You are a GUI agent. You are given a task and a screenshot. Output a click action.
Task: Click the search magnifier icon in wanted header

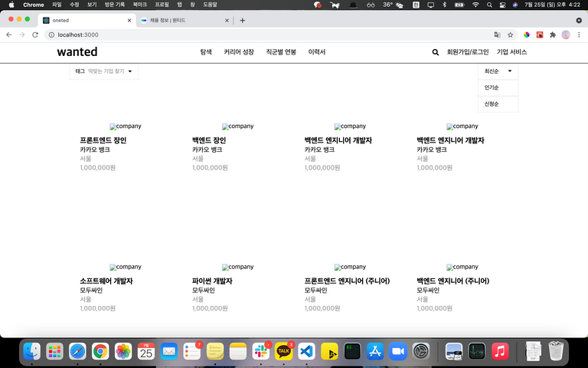(x=436, y=52)
